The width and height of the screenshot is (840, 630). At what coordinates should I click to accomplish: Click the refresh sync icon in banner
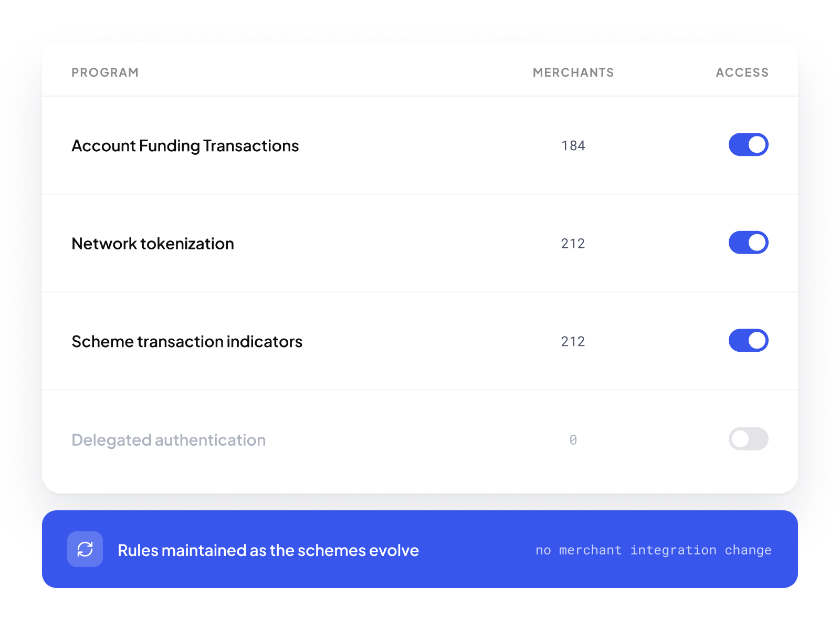[85, 549]
